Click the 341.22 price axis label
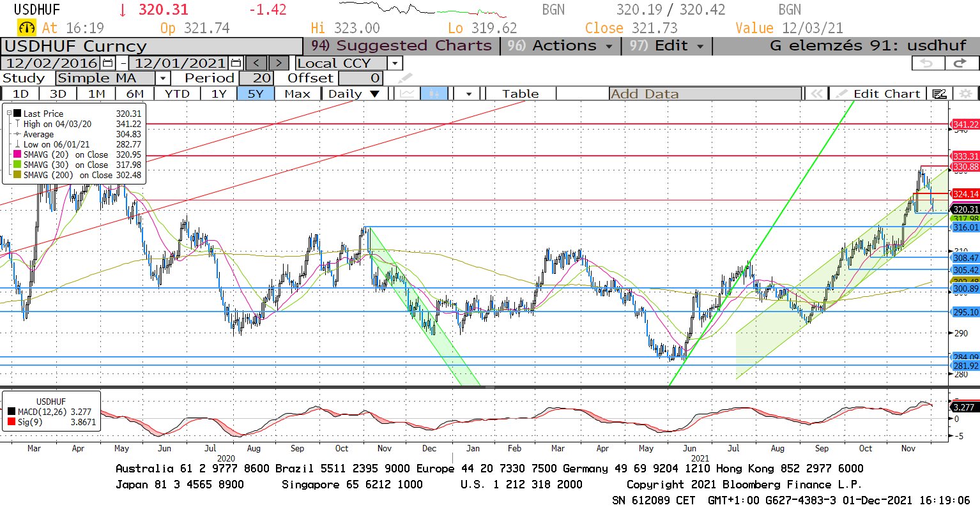The height and width of the screenshot is (519, 980). (x=965, y=124)
